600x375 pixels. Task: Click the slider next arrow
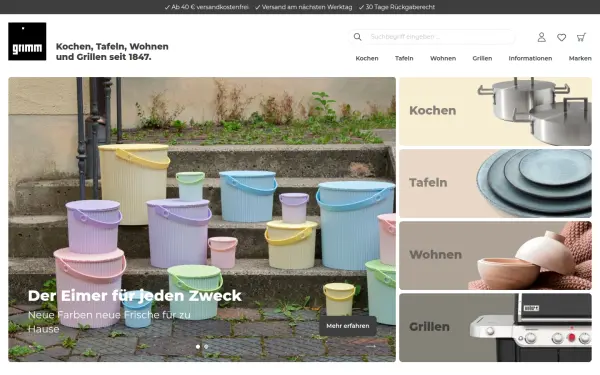(371, 346)
